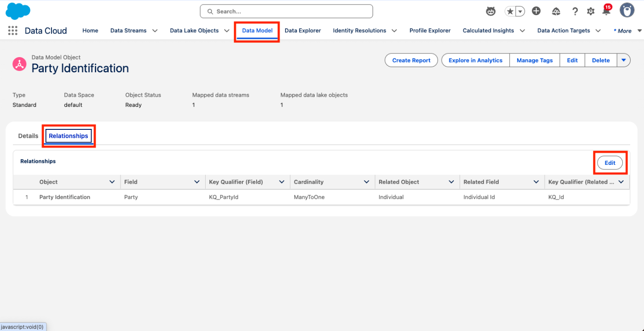The height and width of the screenshot is (331, 644).
Task: Click the Delete button
Action: coord(601,60)
